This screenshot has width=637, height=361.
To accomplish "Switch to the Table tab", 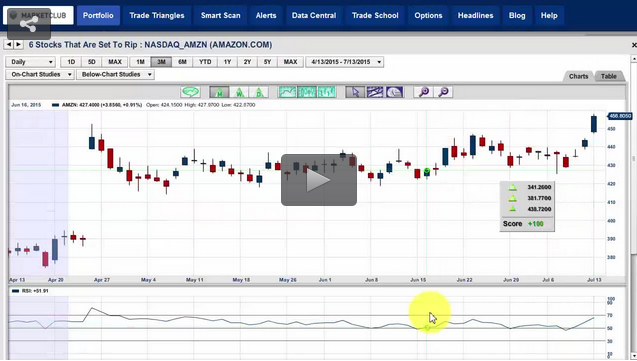I will [x=609, y=76].
